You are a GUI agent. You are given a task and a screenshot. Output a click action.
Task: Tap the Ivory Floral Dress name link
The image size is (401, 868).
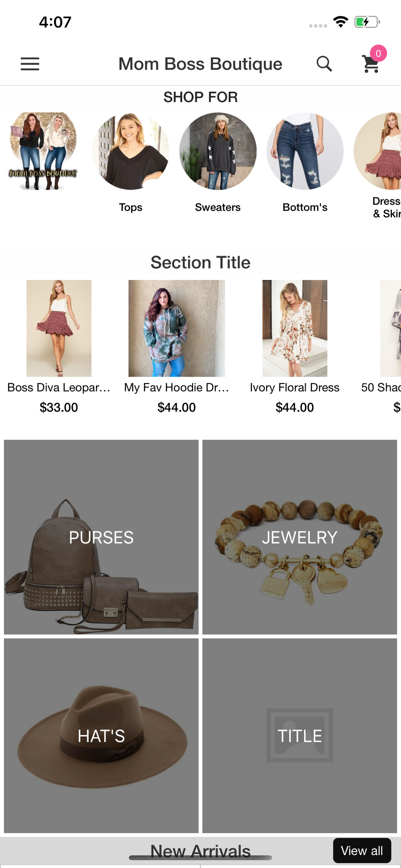coord(295,388)
